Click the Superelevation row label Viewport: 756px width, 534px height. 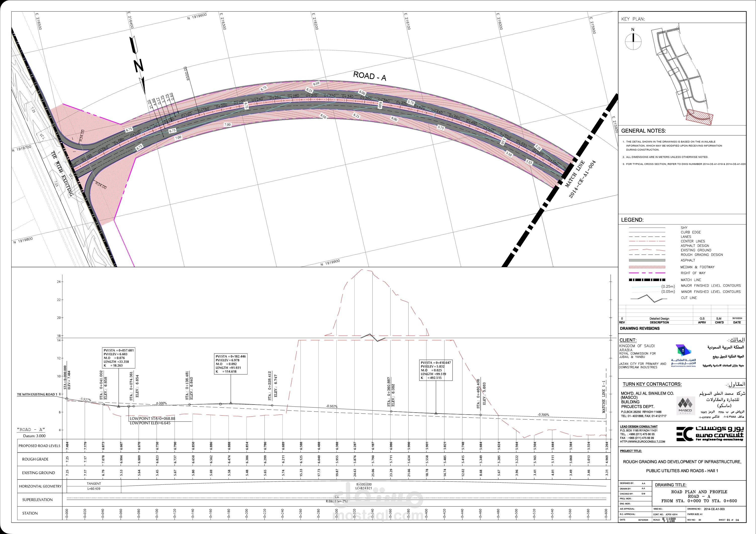point(37,500)
